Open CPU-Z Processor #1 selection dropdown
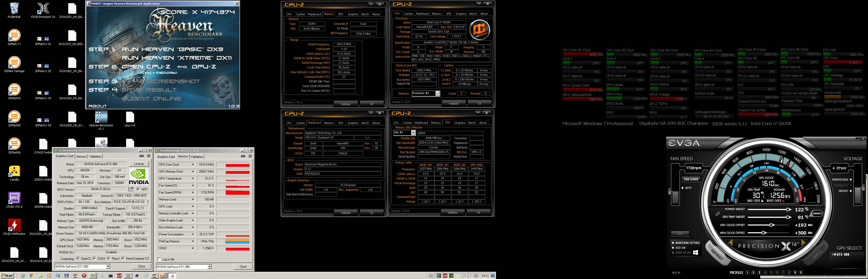This screenshot has width=868, height=279. (x=438, y=93)
